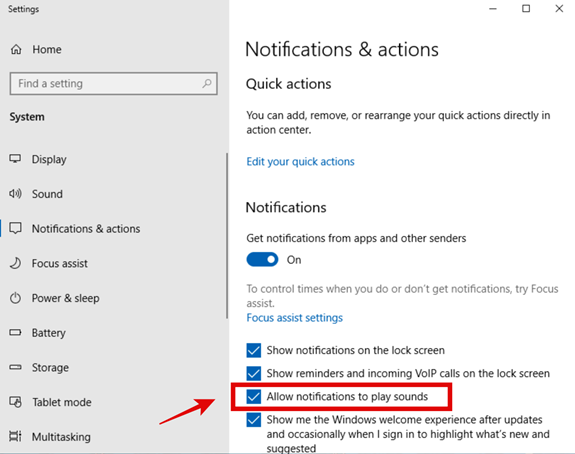Image resolution: width=575 pixels, height=454 pixels.
Task: Click the Home house icon
Action: [16, 49]
